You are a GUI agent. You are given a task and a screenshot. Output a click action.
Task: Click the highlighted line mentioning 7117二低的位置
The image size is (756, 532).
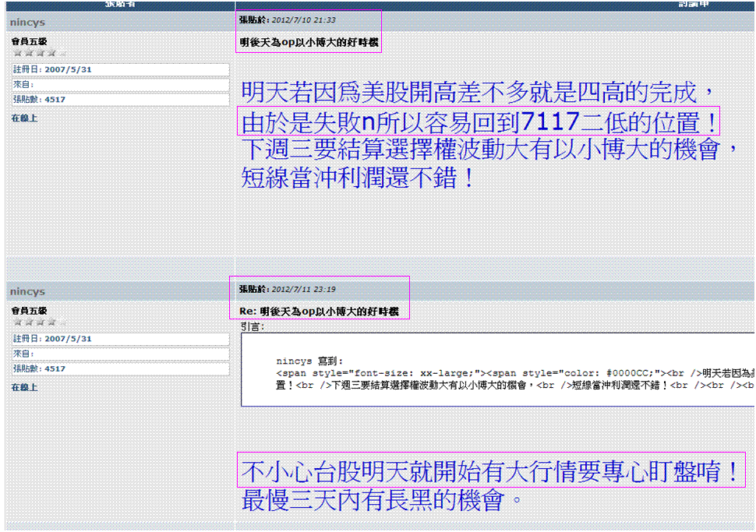click(x=479, y=122)
